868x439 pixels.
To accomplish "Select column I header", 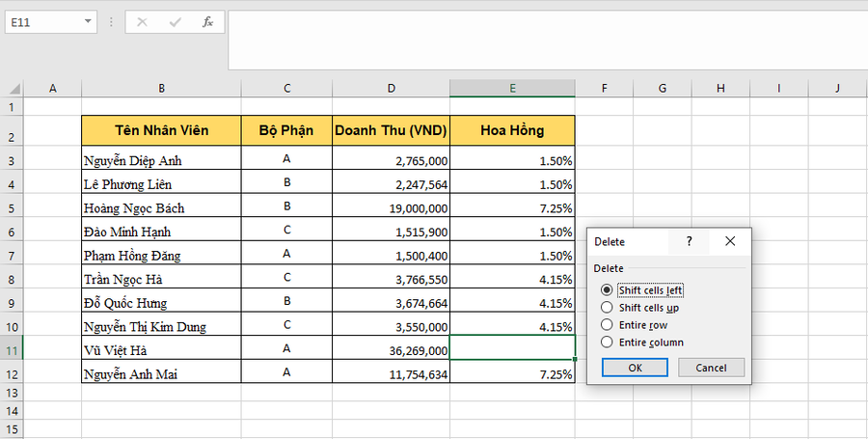I will click(x=779, y=88).
